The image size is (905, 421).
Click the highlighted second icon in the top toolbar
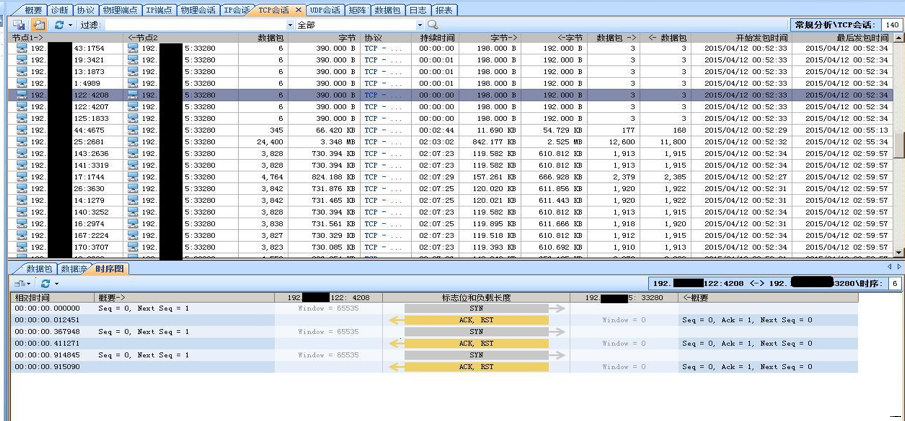(x=39, y=25)
